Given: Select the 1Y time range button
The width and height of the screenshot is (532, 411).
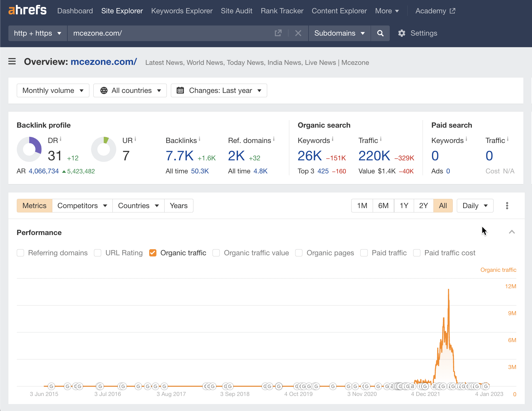Looking at the screenshot, I should [x=404, y=206].
